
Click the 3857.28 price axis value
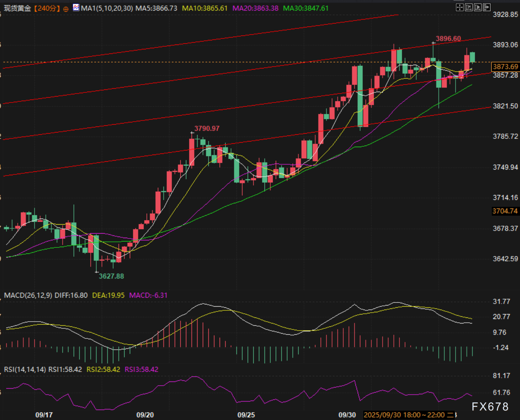(x=505, y=75)
